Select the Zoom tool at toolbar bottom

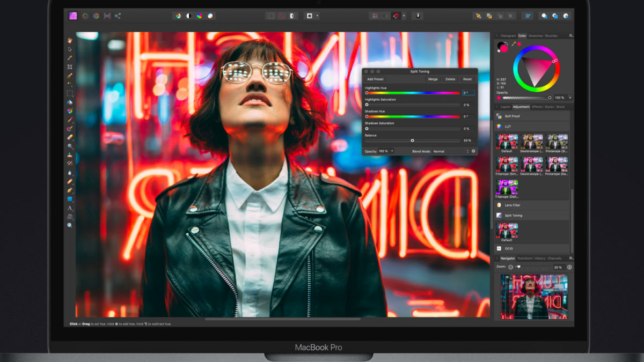[x=70, y=225]
